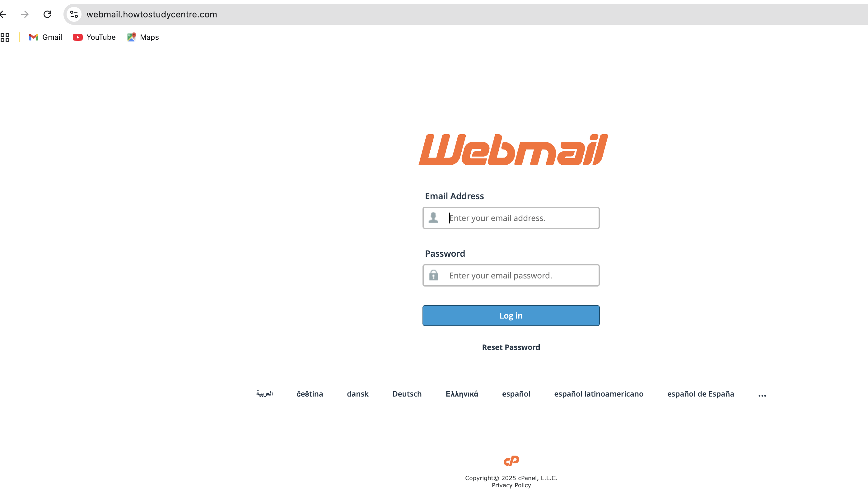Click the blue Log in button
868x496 pixels.
pos(511,316)
